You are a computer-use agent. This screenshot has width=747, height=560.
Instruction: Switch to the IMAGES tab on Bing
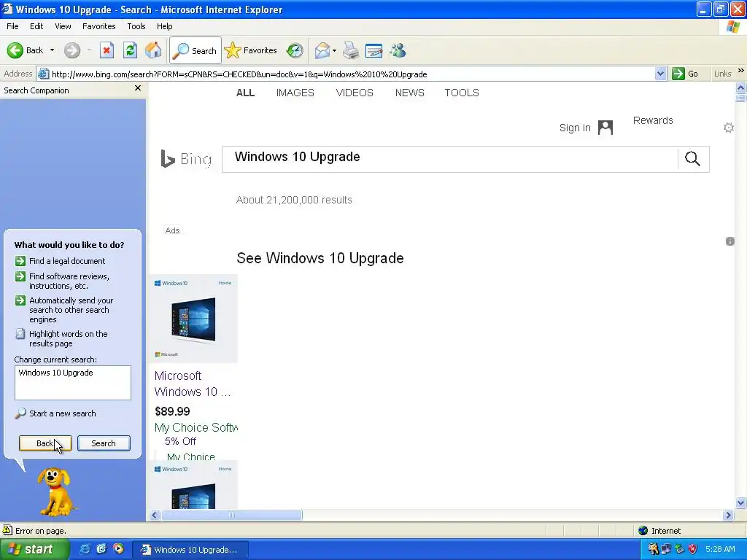(x=295, y=93)
